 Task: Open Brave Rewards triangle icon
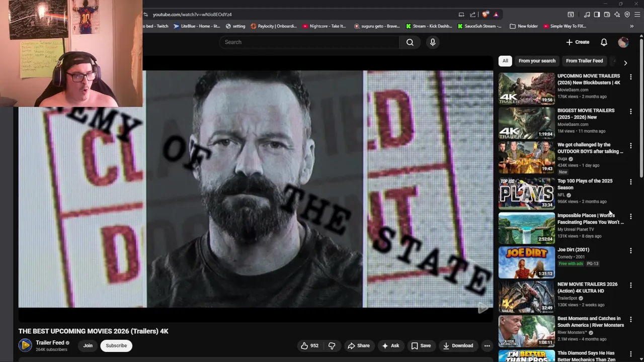pos(496,15)
